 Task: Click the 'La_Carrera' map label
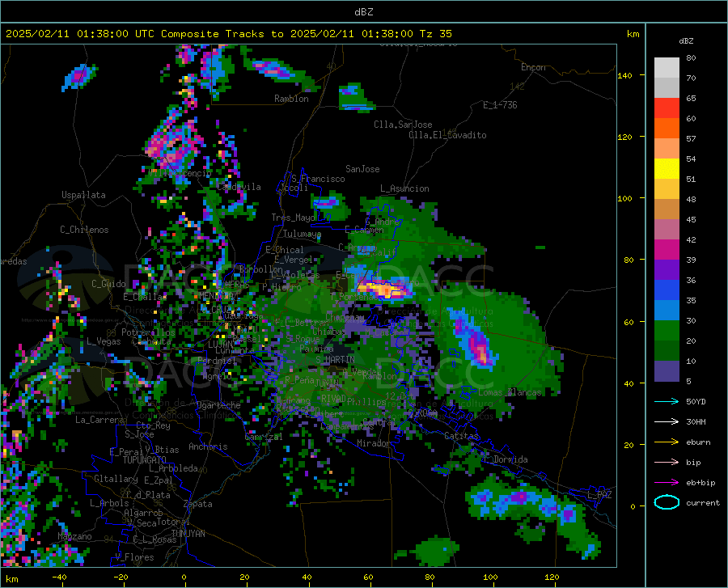(99, 420)
